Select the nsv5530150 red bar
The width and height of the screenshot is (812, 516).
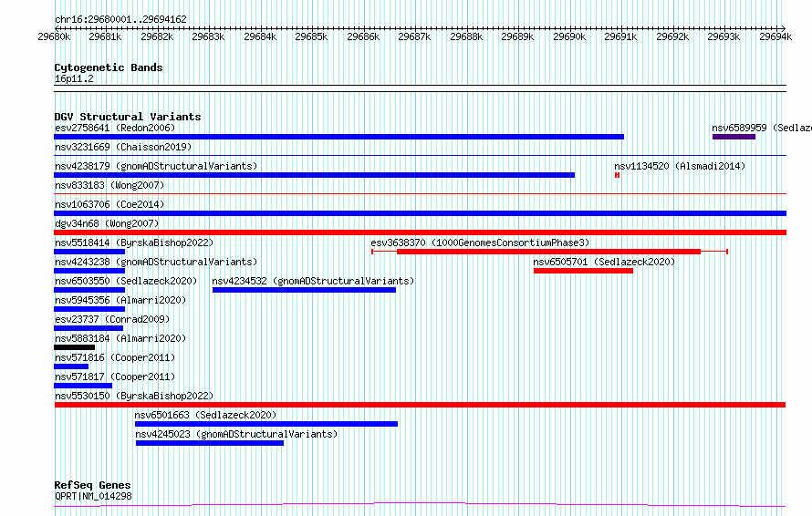[x=420, y=405]
